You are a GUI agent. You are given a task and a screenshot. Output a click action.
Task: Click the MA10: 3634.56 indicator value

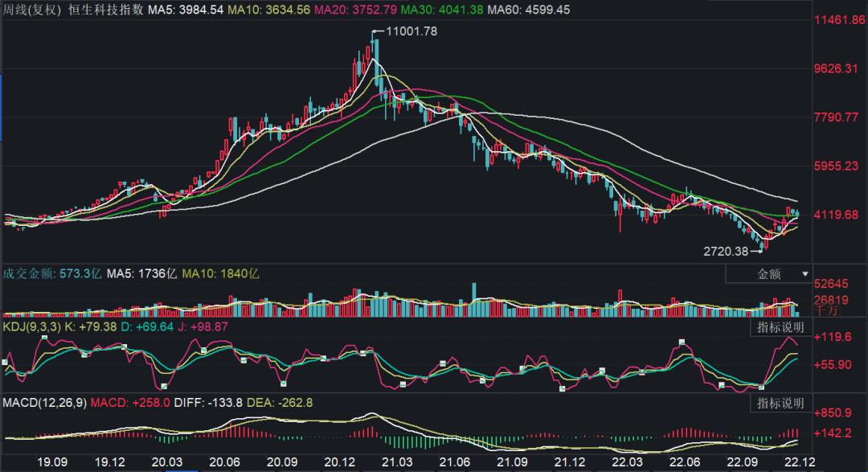click(x=268, y=10)
